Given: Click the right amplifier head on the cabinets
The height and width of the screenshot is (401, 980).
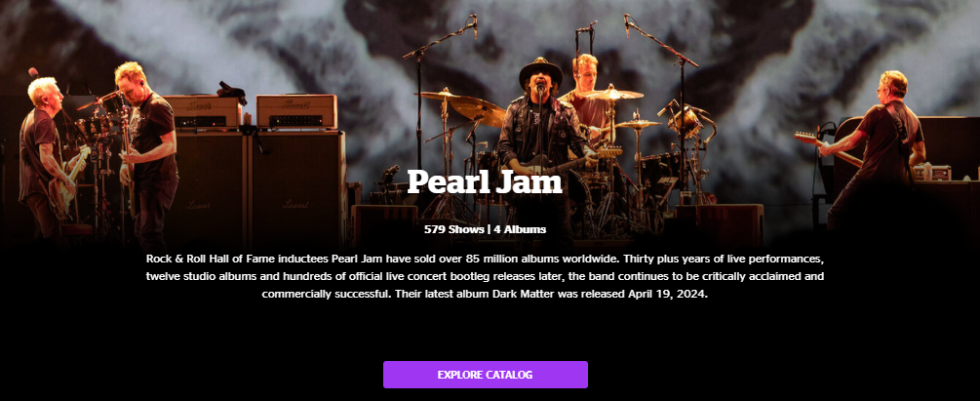Looking at the screenshot, I should pos(296,111).
